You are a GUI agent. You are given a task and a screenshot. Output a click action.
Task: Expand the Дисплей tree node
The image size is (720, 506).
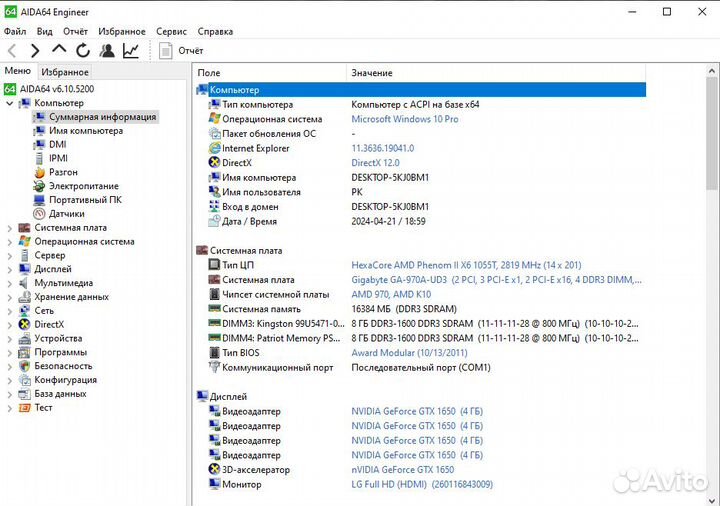pos(10,269)
